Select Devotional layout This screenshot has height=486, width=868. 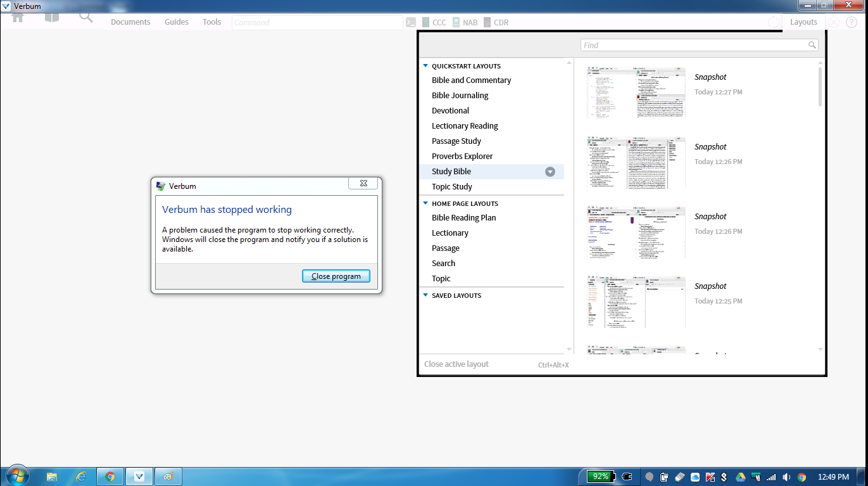451,111
